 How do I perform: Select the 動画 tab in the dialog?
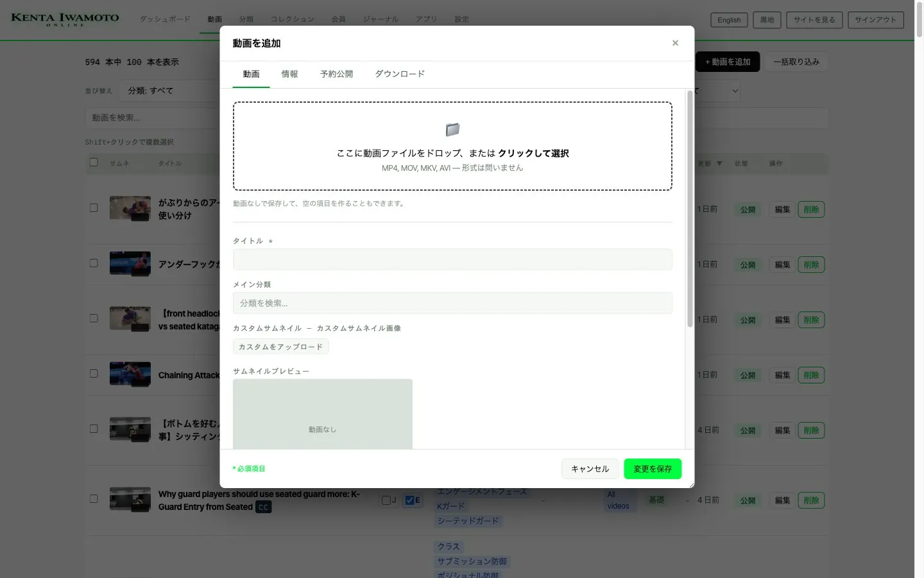coord(251,74)
